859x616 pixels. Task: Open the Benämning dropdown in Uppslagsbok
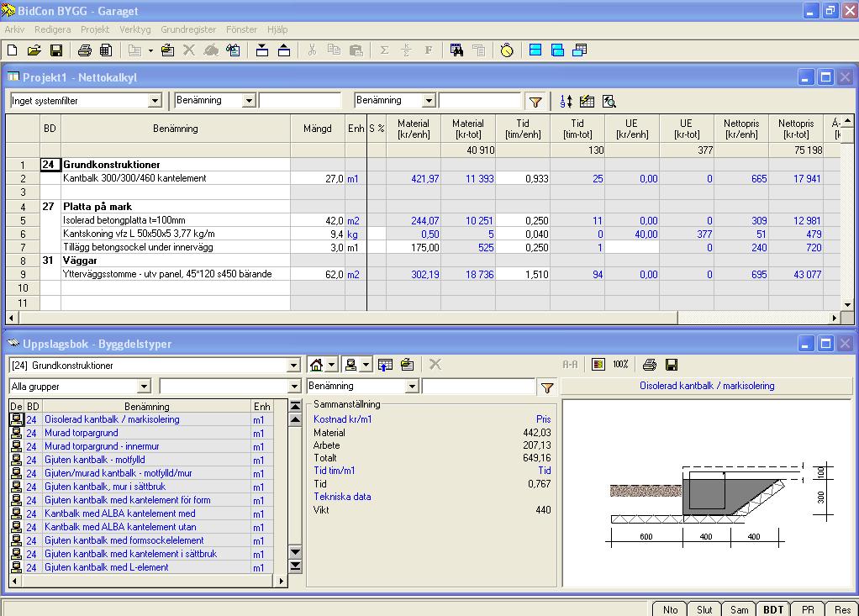click(412, 387)
